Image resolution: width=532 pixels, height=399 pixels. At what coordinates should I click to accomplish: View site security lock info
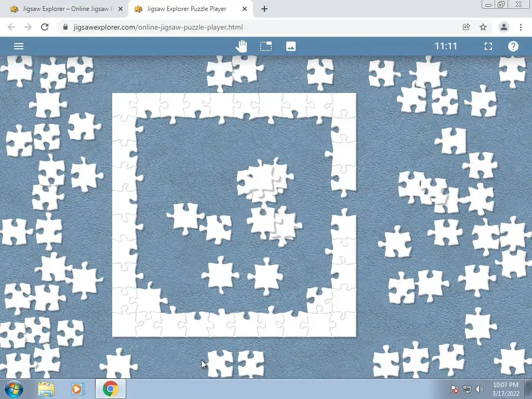pyautogui.click(x=65, y=27)
